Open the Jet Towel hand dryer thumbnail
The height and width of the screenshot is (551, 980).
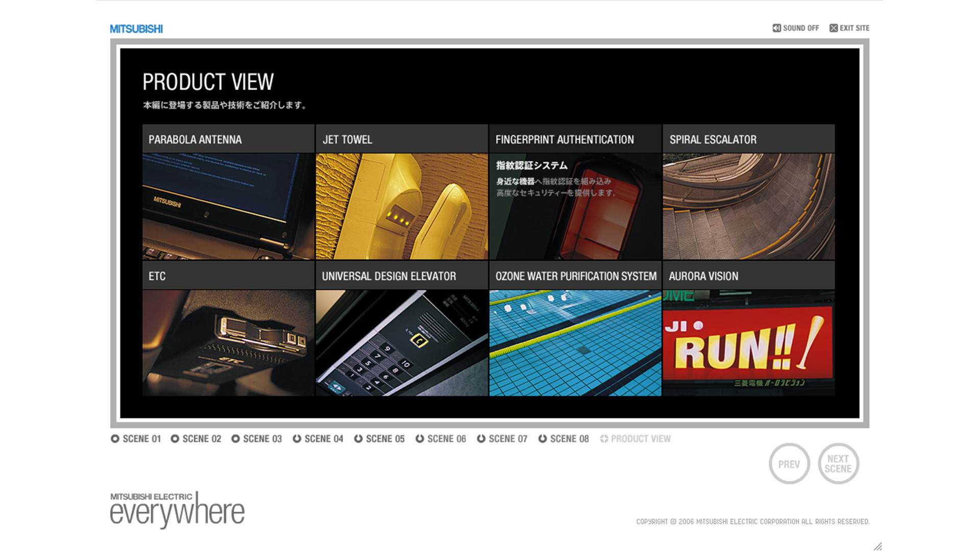click(x=402, y=206)
